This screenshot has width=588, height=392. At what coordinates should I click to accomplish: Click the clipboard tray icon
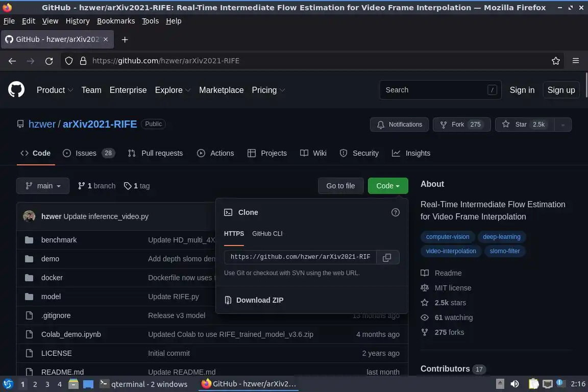(533, 384)
